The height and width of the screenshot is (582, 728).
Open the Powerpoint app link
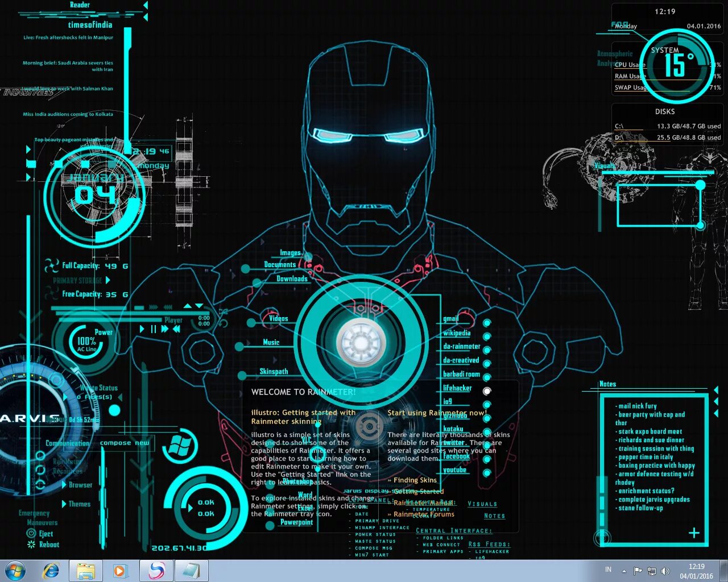(x=296, y=522)
